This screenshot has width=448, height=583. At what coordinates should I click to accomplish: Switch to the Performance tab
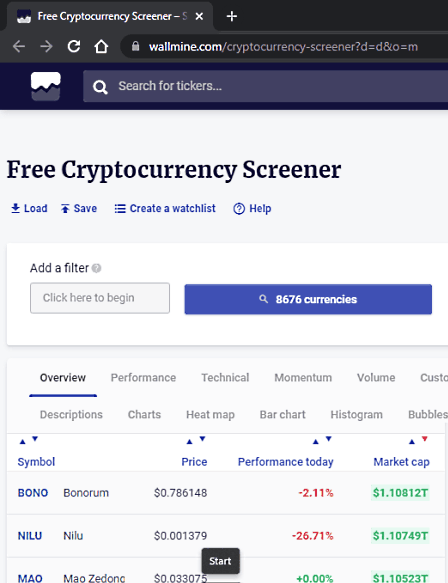click(143, 378)
